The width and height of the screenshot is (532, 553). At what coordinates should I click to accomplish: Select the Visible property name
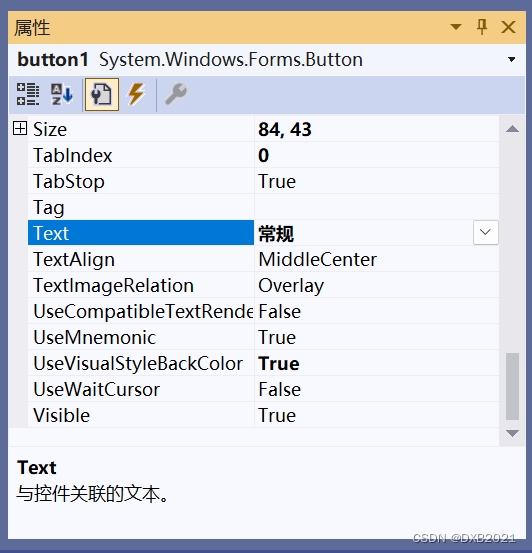61,415
